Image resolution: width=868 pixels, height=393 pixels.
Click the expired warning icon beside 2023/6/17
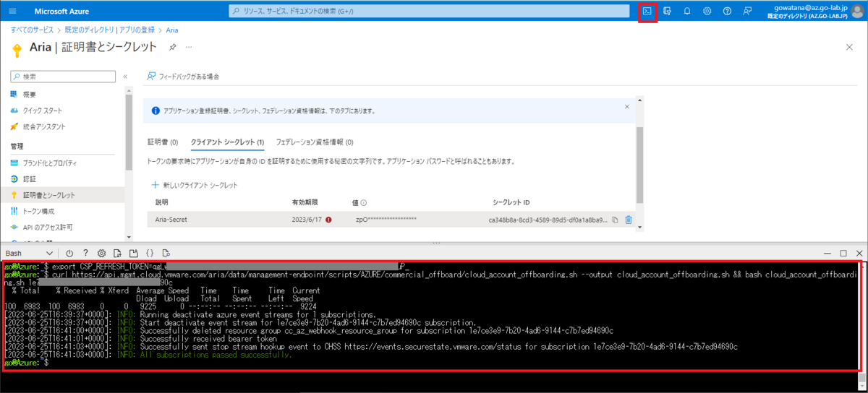[329, 220]
